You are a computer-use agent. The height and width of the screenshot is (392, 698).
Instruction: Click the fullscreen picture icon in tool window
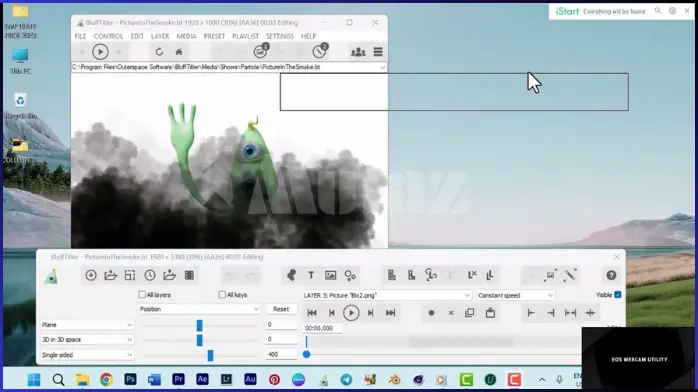[550, 275]
